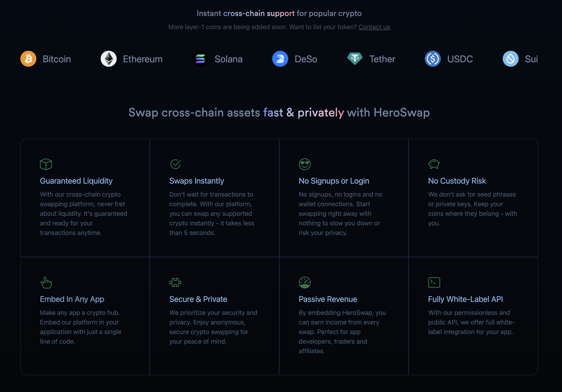
Task: Click the Secure & Private heading
Action: (198, 299)
